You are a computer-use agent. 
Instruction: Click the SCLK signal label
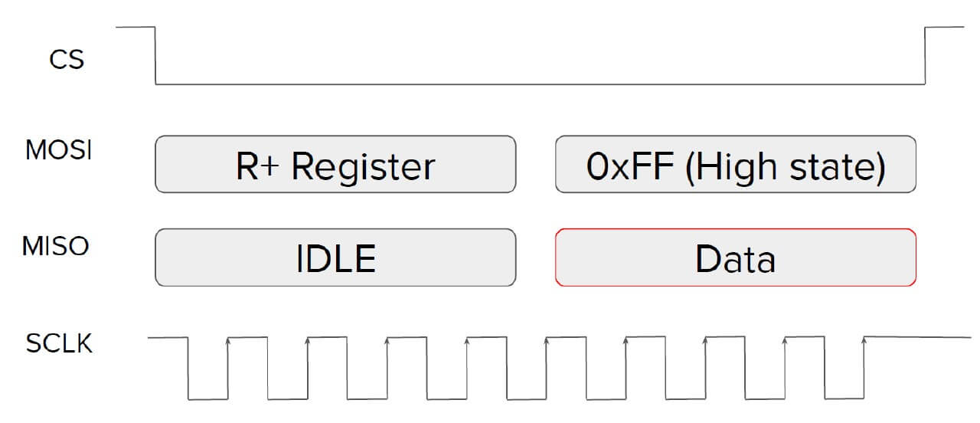(59, 343)
